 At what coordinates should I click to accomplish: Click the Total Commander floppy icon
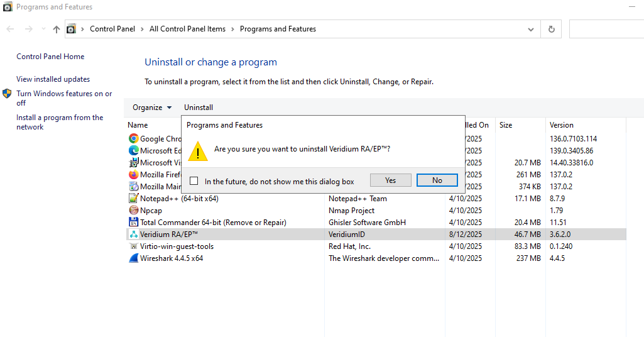coord(133,223)
